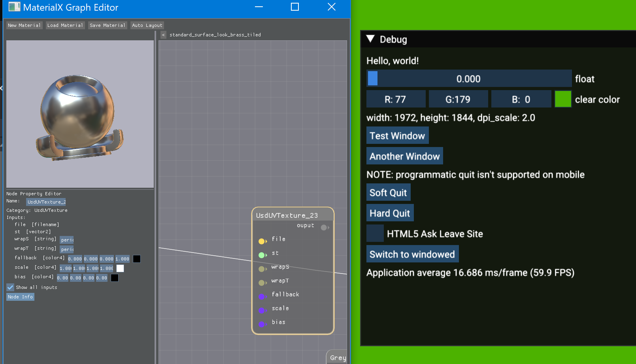
Task: Click the purple fallback input pin
Action: tap(262, 296)
